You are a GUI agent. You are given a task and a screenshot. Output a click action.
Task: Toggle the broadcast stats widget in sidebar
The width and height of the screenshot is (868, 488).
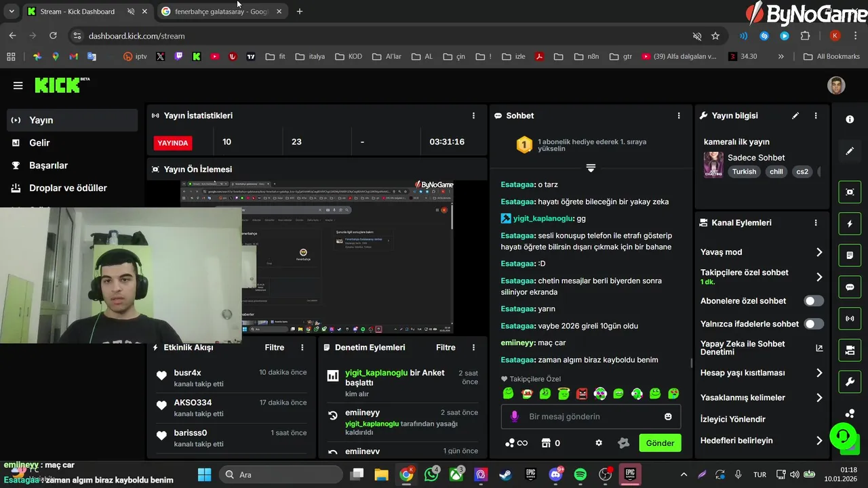tap(850, 319)
